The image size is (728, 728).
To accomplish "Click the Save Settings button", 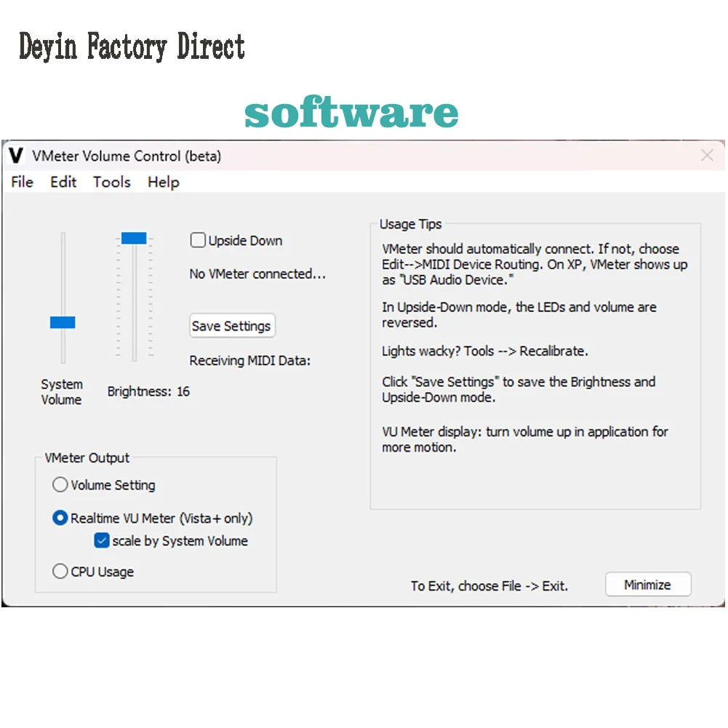I will [232, 326].
